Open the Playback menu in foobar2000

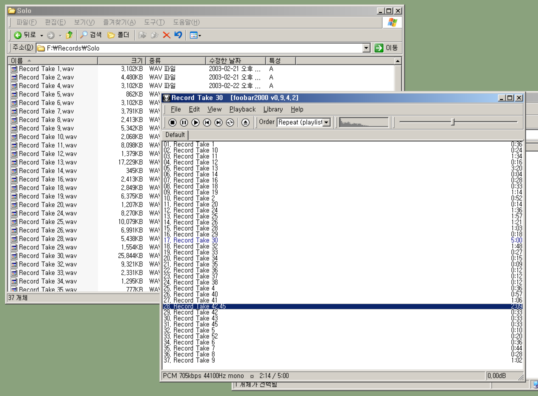(243, 109)
